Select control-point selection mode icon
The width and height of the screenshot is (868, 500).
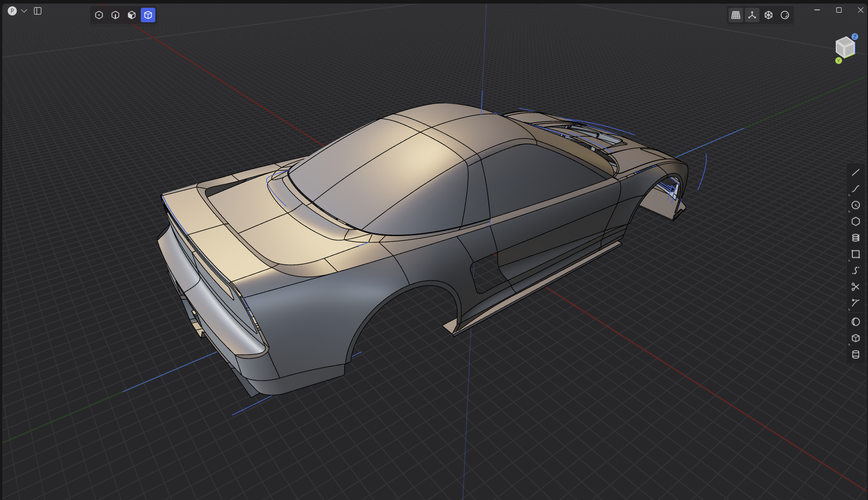pos(99,15)
